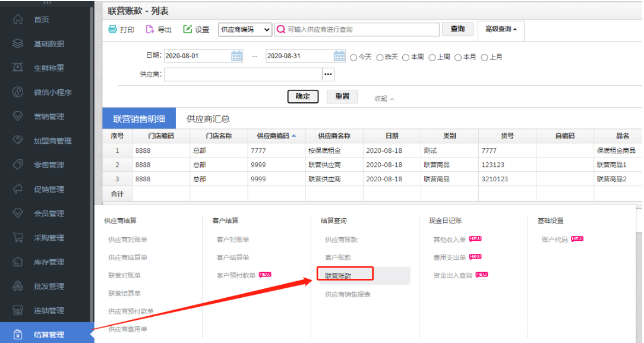The image size is (644, 343).
Task: Click the 查询 button
Action: pyautogui.click(x=457, y=29)
